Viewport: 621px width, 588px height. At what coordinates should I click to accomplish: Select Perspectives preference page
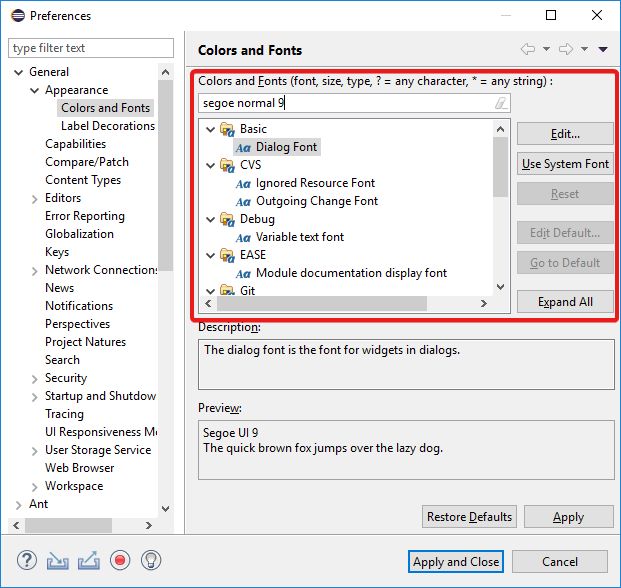click(78, 324)
